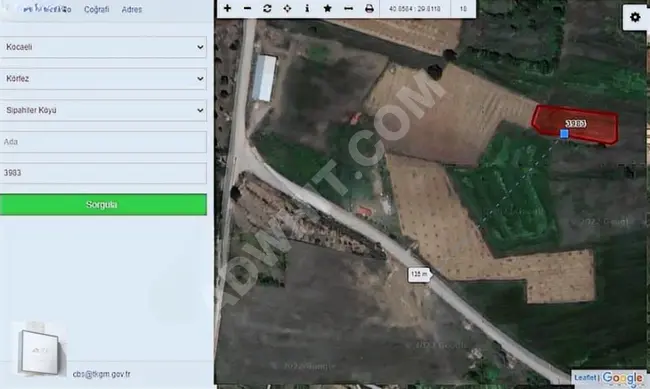Screen dimensions: 650x389
Task: Zoom out using the minus icon
Action: [247, 8]
